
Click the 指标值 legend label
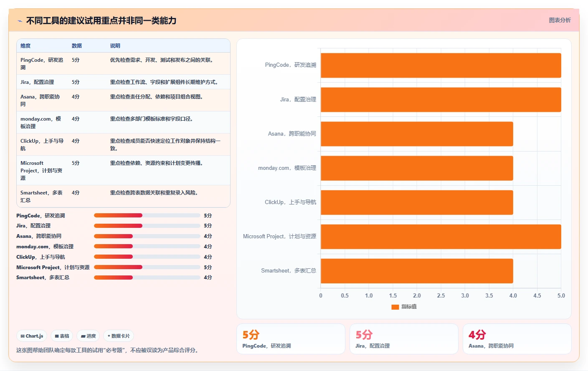pyautogui.click(x=409, y=307)
